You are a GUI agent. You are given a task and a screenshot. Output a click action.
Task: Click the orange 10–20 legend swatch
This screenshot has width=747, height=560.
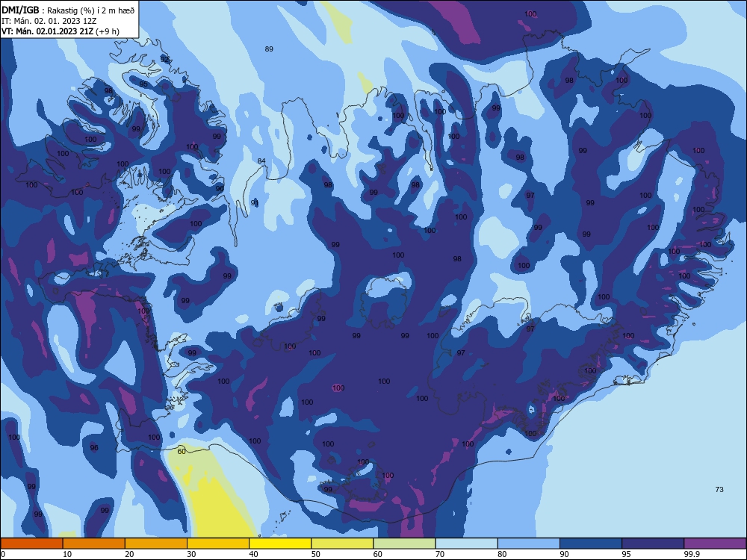[94, 544]
